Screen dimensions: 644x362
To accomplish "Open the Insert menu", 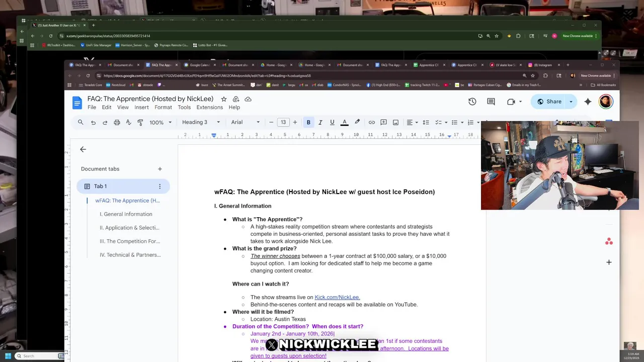I will click(141, 107).
